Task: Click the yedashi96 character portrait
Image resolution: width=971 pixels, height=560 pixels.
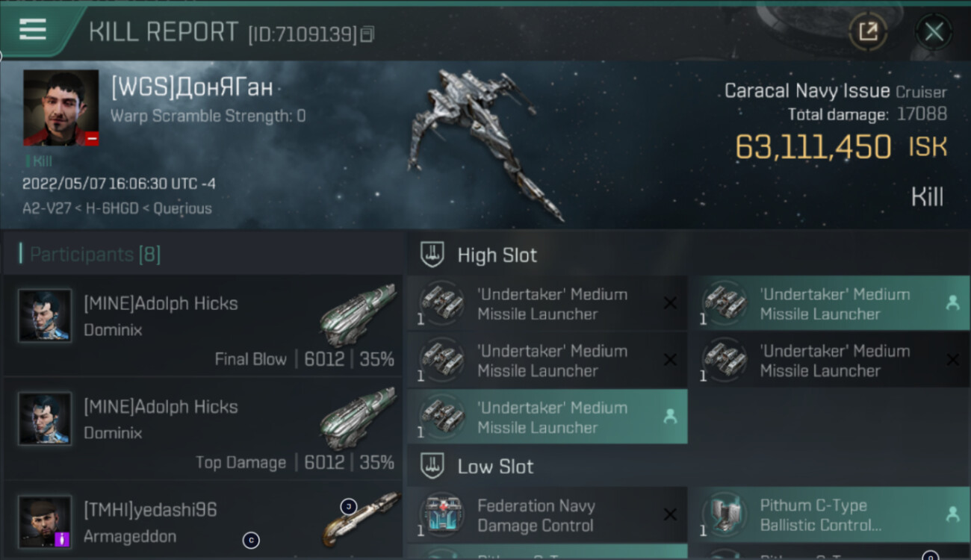Action: [45, 522]
